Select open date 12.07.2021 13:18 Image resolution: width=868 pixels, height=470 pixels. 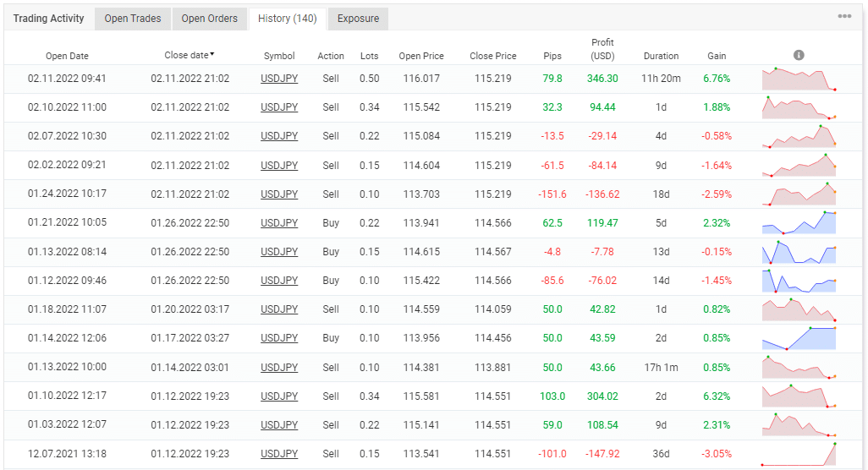(67, 453)
